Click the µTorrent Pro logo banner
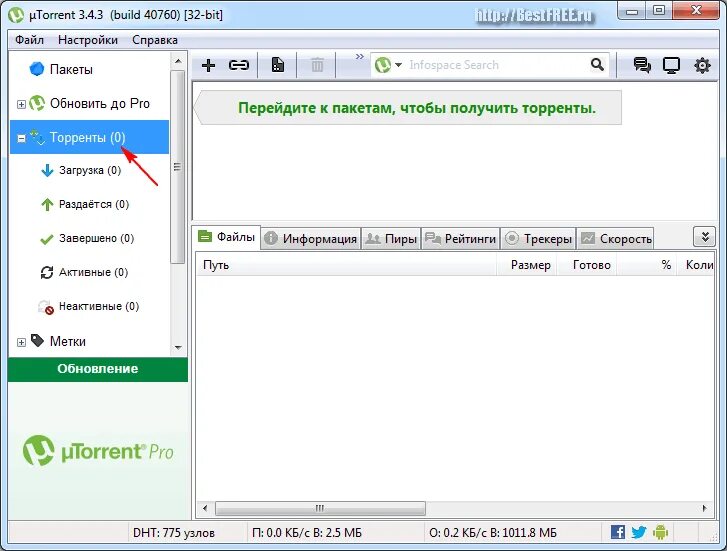Viewport: 727px width, 551px height. (98, 450)
